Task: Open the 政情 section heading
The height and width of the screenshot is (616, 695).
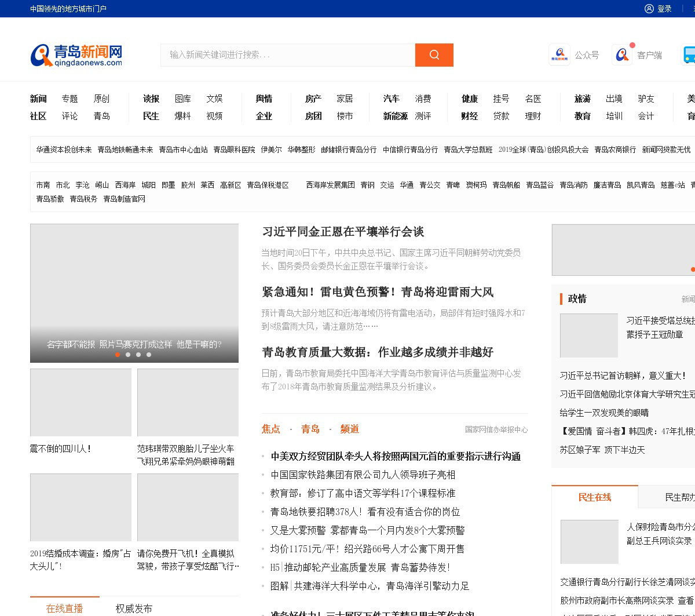Action: [577, 298]
